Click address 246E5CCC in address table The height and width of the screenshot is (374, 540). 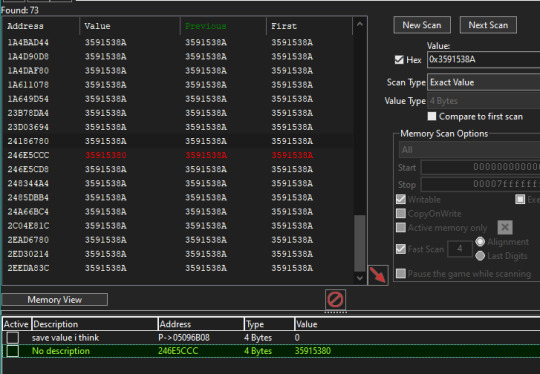click(178, 351)
